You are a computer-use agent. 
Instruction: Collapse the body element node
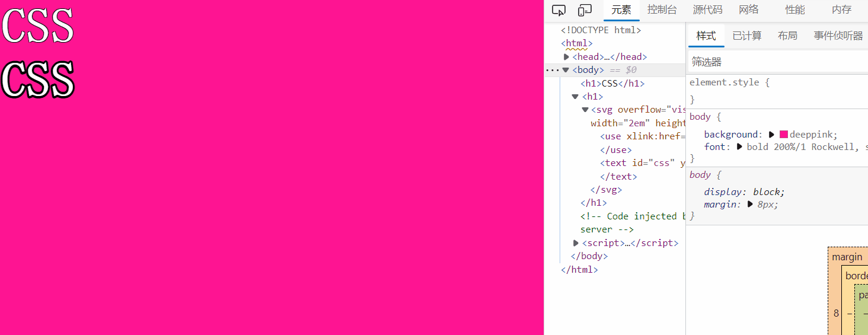(566, 70)
